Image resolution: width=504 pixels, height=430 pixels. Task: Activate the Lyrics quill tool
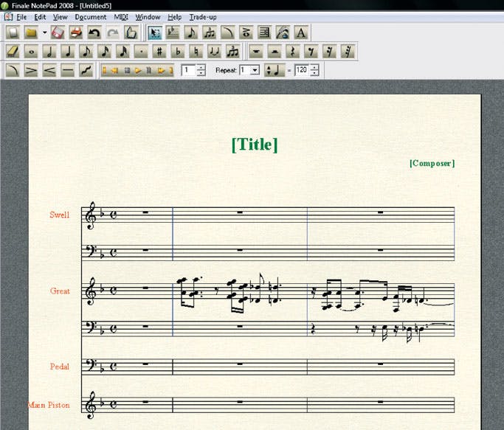point(283,32)
